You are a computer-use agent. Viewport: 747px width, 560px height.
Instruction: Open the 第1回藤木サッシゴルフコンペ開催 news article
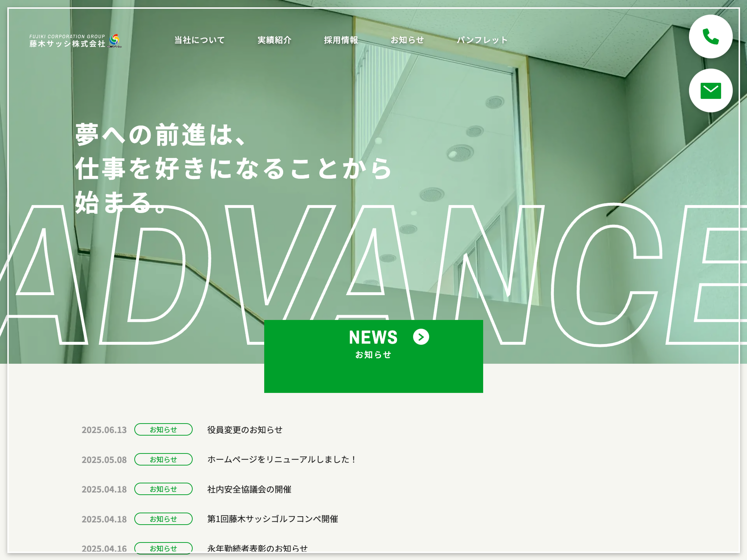[273, 519]
